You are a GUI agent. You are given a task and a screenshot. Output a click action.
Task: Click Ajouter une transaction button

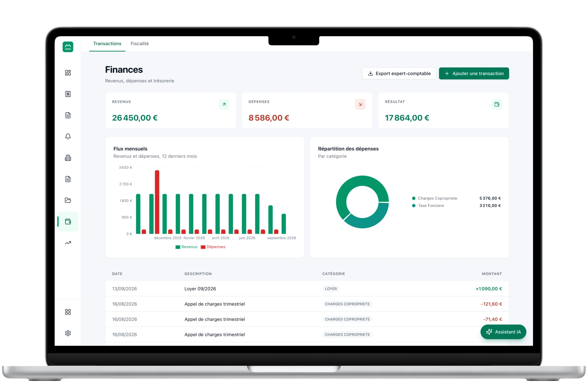[x=474, y=74]
